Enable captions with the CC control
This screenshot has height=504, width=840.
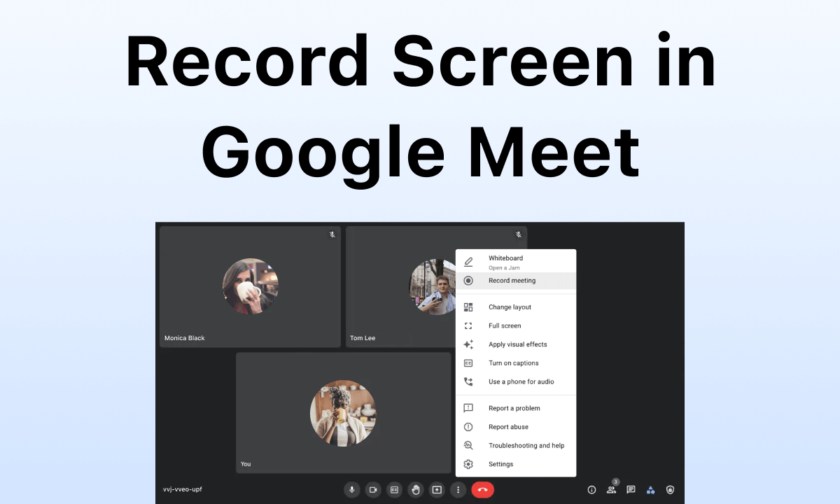coord(394,489)
